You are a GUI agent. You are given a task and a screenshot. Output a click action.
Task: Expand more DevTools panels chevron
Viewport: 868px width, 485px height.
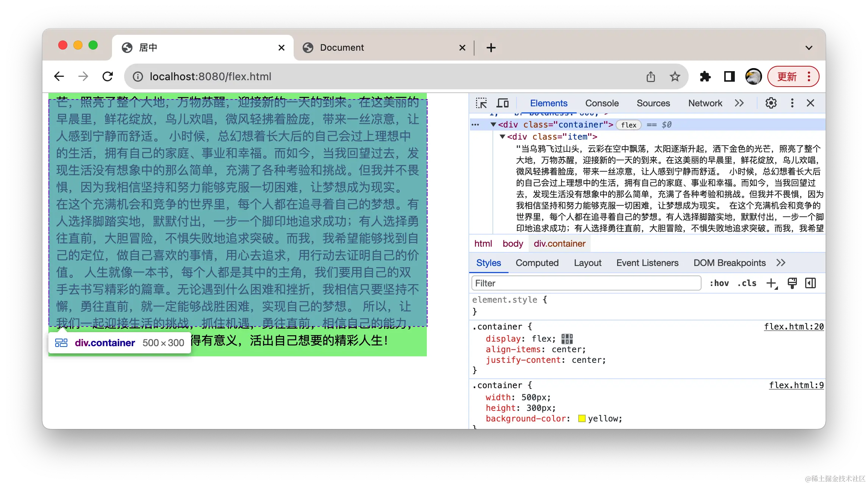click(x=739, y=103)
